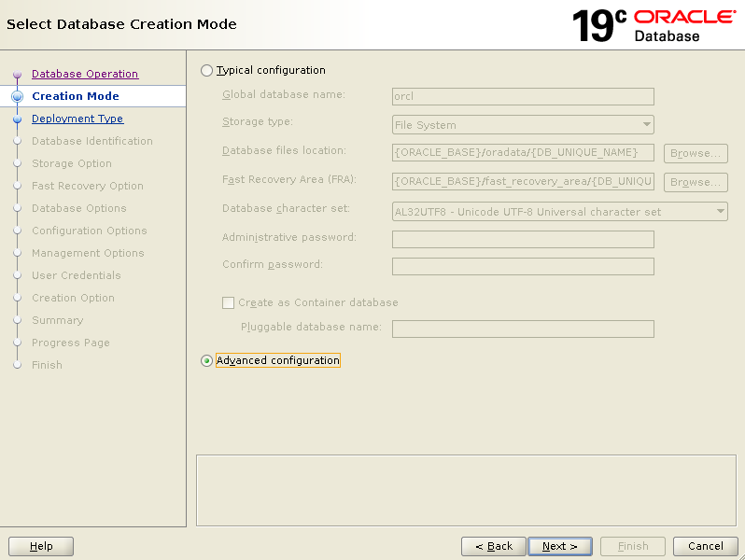Go to the Database Operation step
Screen dimensions: 745x560
tap(85, 74)
